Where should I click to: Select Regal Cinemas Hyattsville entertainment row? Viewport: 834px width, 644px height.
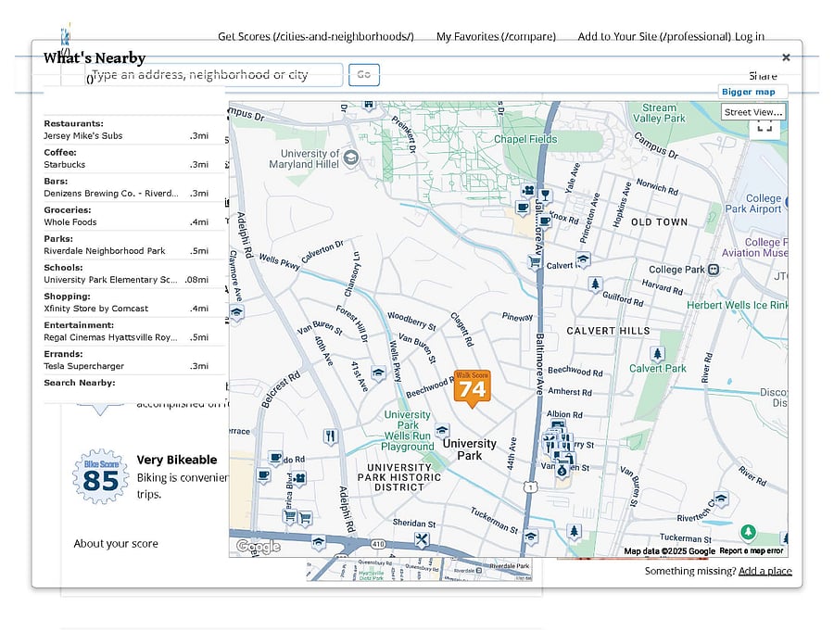click(x=127, y=336)
